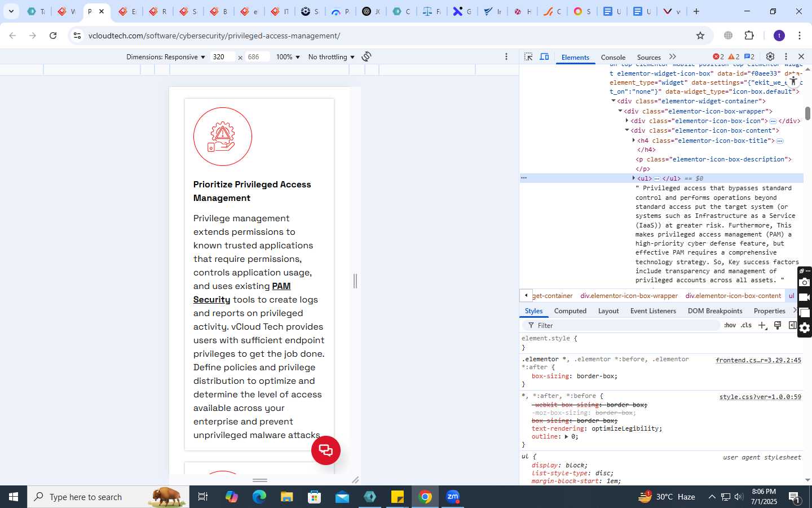Switch to the Console tab
Image resolution: width=812 pixels, height=508 pixels.
(x=613, y=57)
